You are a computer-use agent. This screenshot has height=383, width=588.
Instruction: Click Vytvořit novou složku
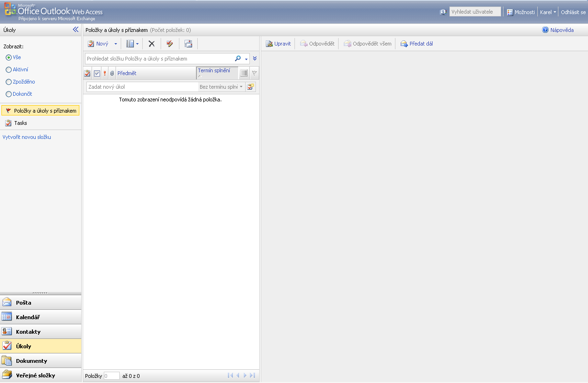click(27, 137)
